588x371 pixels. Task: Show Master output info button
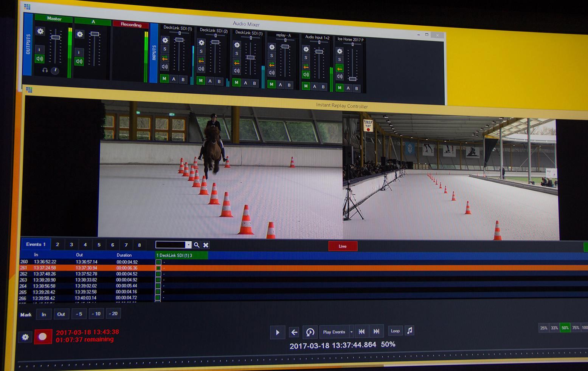tap(40, 49)
